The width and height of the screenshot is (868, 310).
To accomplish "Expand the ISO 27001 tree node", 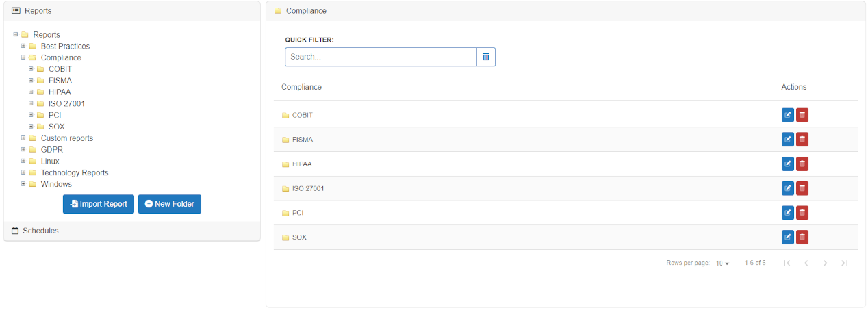I will [31, 103].
